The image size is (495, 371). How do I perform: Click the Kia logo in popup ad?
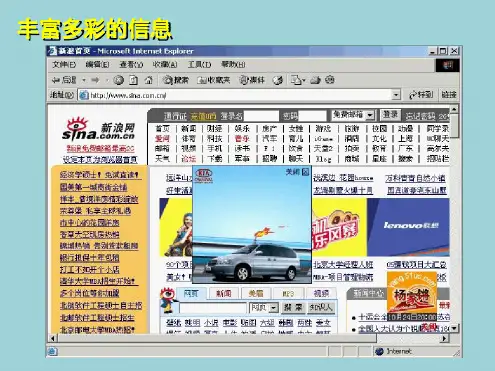click(204, 176)
